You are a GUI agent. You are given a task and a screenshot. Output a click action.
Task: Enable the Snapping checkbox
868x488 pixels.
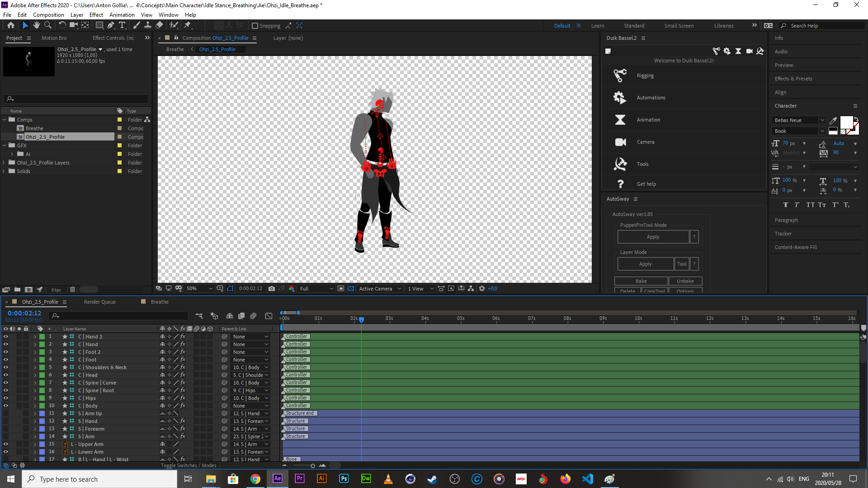point(255,26)
